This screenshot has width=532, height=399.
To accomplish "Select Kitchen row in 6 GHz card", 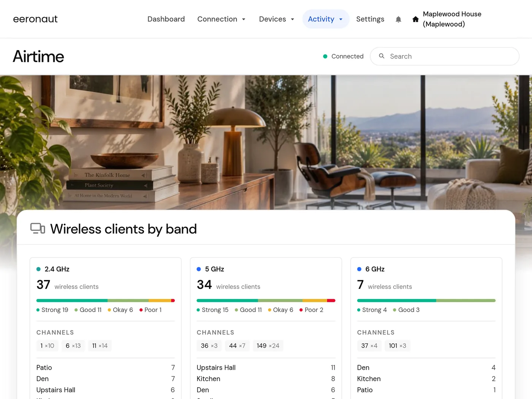I will pos(426,379).
